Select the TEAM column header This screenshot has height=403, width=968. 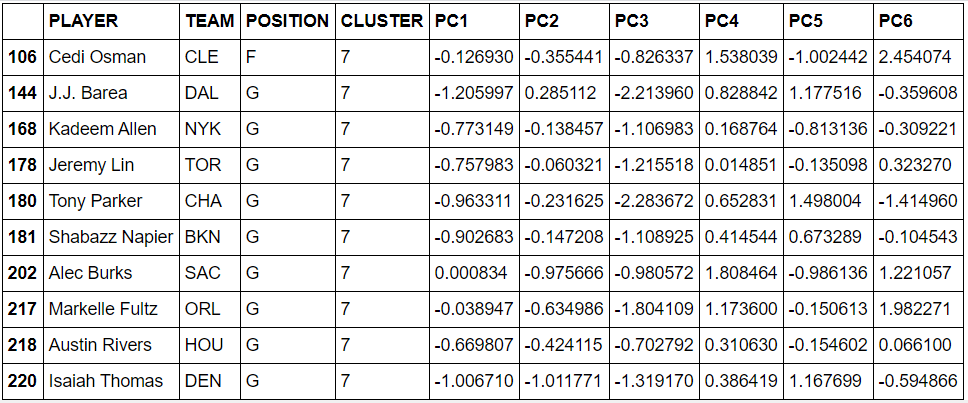point(210,21)
